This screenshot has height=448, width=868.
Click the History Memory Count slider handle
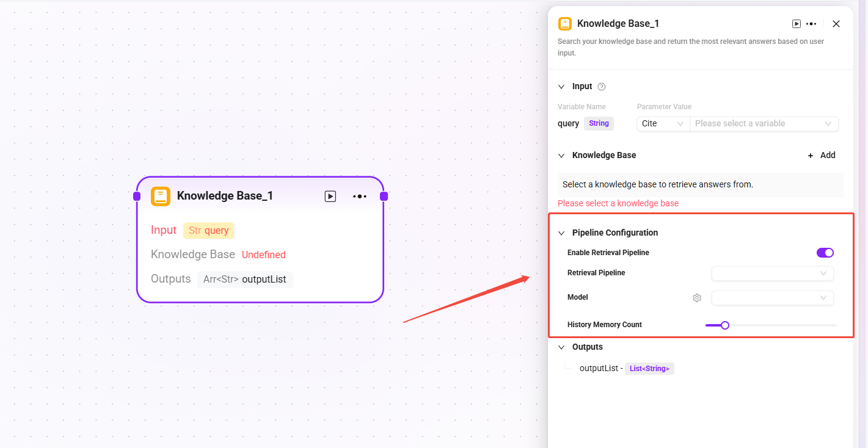725,325
